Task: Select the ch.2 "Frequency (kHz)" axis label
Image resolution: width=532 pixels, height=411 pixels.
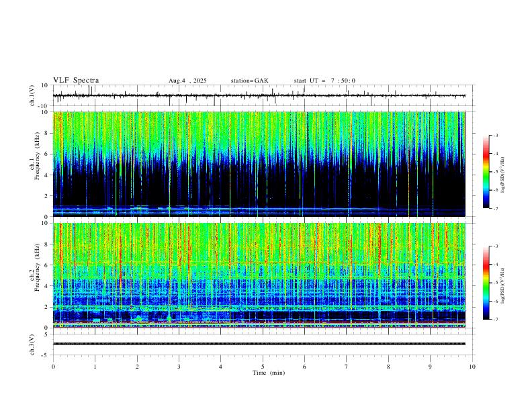Action: click(x=37, y=267)
